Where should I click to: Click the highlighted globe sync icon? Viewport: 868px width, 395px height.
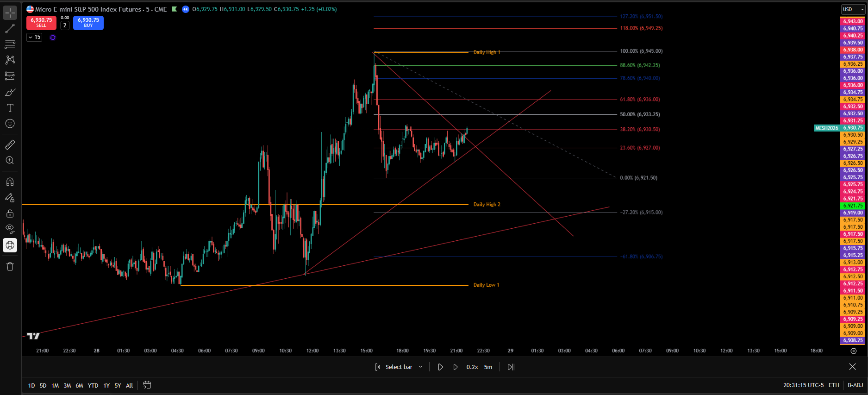[10, 245]
